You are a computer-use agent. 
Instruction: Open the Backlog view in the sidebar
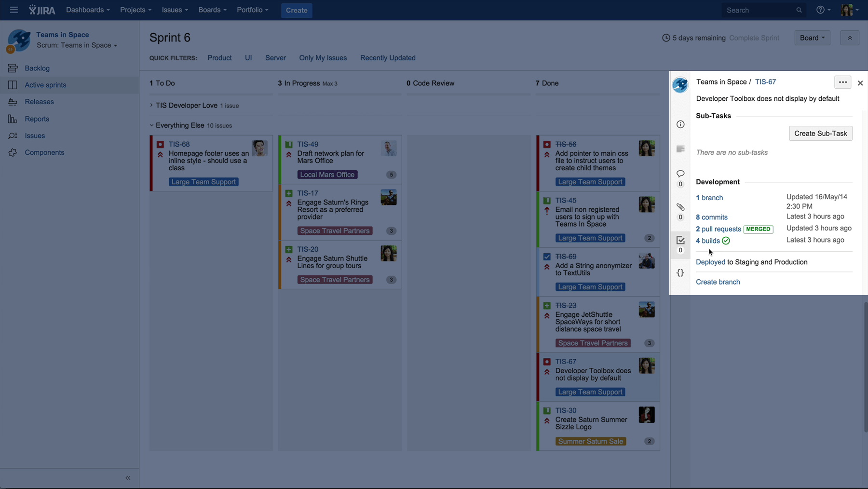click(37, 68)
